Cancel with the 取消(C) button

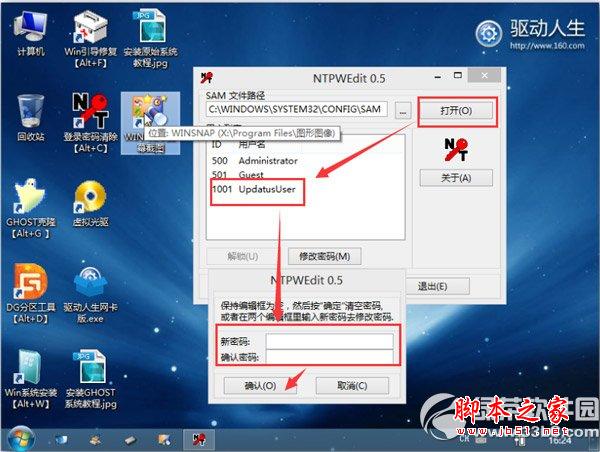[352, 385]
